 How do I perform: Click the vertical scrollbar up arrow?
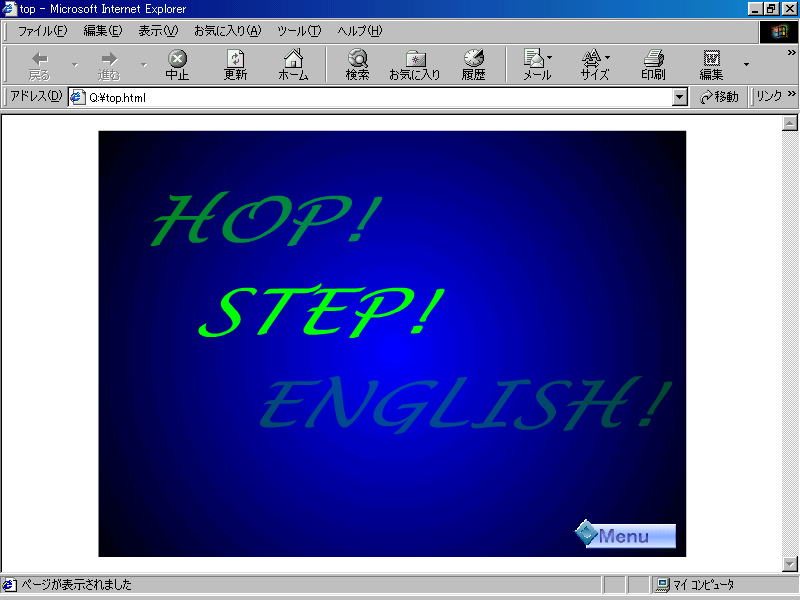pyautogui.click(x=790, y=123)
